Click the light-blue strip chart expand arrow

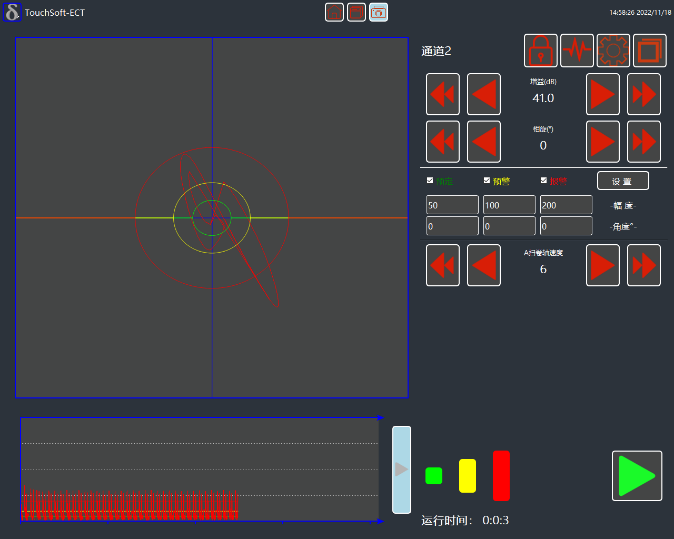tap(401, 470)
